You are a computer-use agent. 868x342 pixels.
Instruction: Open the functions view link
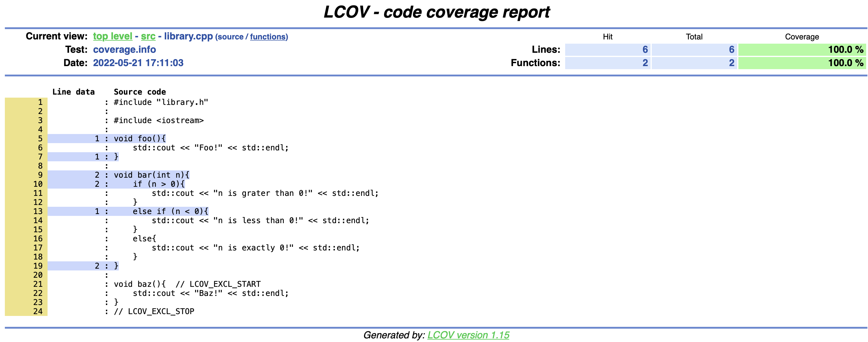point(268,37)
